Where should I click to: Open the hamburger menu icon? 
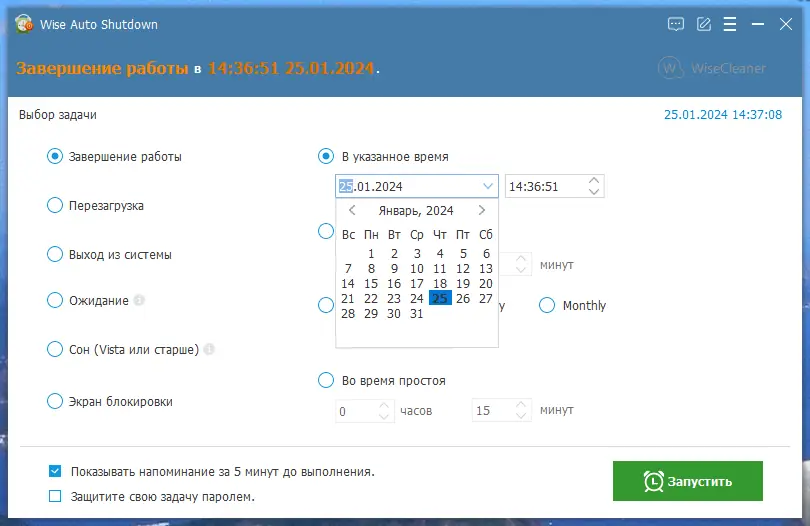point(730,24)
